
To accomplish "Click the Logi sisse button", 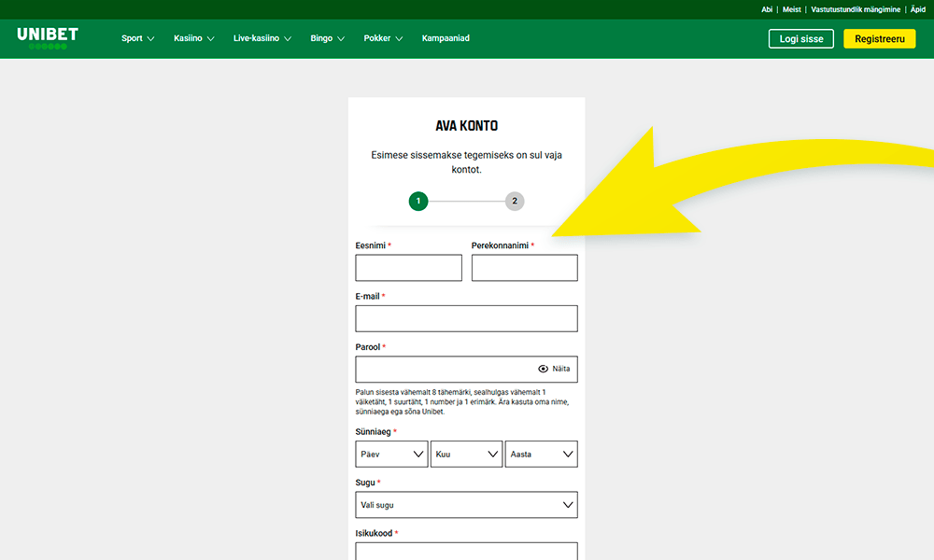I will [800, 38].
